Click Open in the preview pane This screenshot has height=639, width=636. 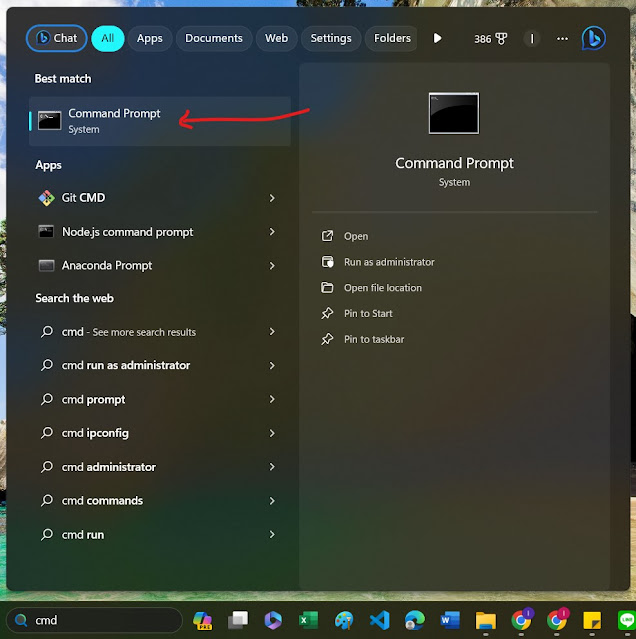(x=356, y=236)
